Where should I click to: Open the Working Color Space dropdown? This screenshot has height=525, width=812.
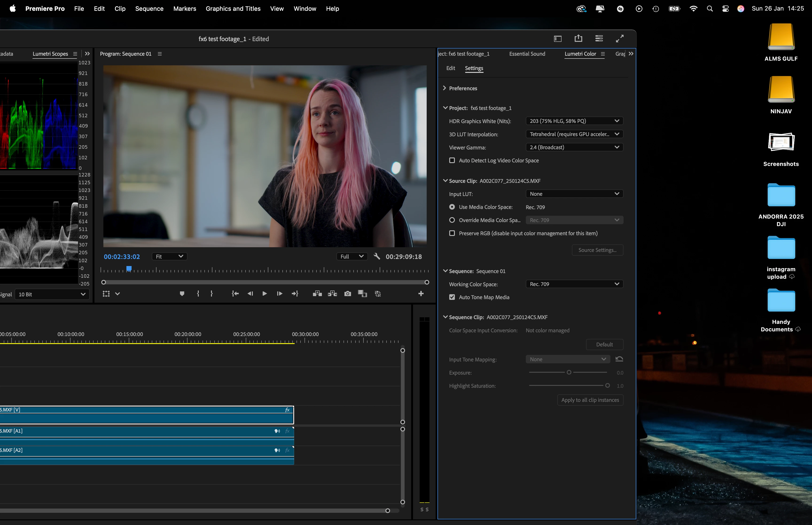tap(574, 284)
